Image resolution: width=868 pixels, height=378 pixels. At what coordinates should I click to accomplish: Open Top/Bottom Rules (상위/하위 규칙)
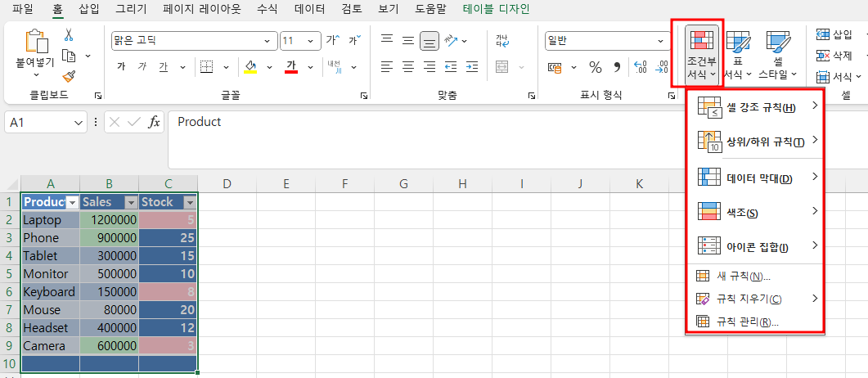756,142
